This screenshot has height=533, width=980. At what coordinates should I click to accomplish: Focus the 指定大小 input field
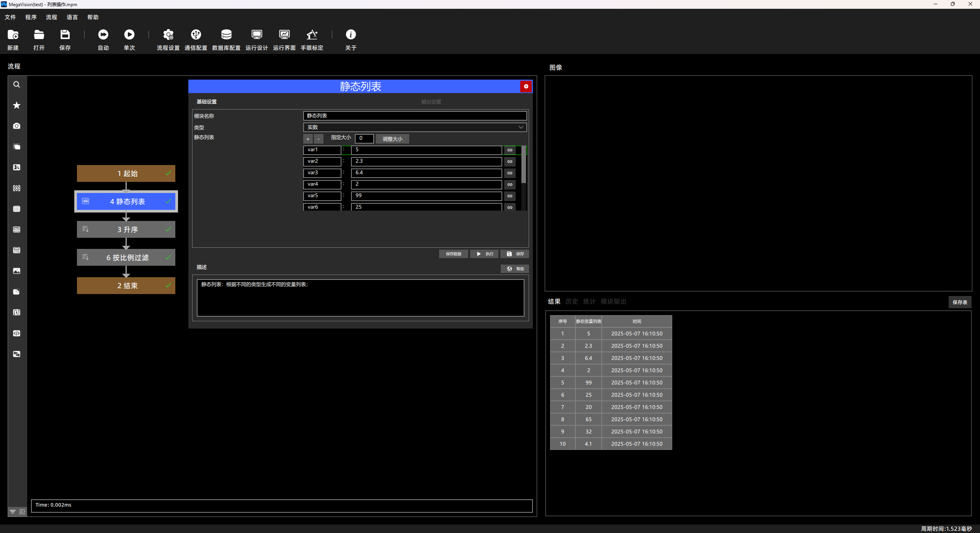point(364,138)
